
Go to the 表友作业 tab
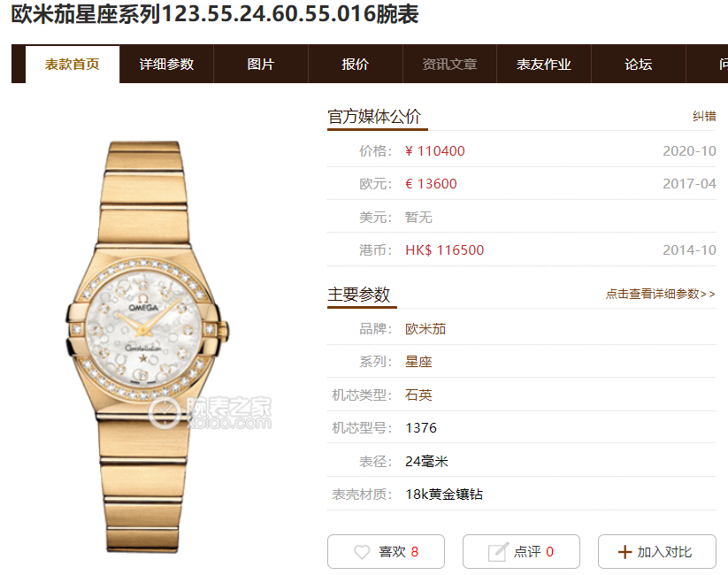[544, 64]
